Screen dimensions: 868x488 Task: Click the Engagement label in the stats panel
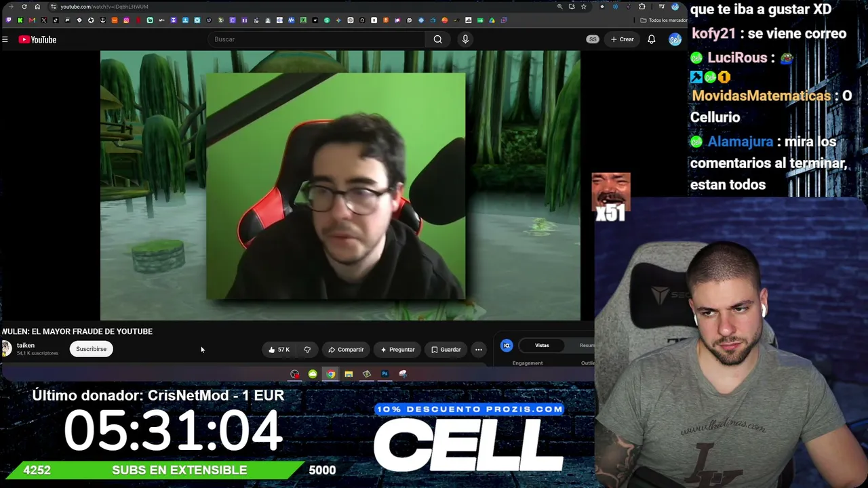pos(528,363)
